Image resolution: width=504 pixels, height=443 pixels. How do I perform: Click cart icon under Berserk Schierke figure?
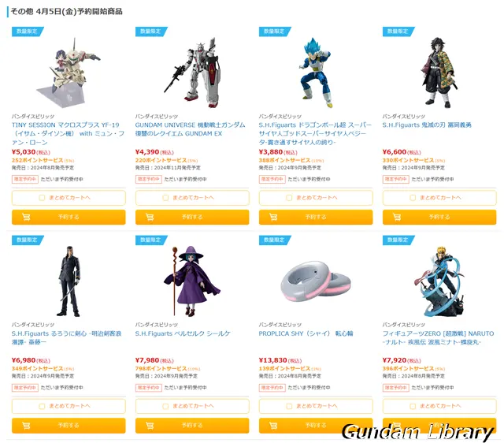(150, 426)
